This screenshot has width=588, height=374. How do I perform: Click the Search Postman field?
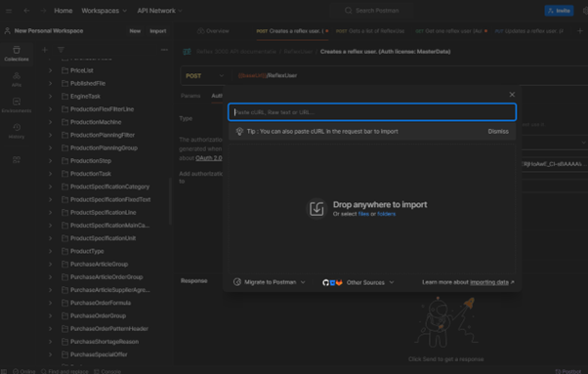tap(371, 11)
